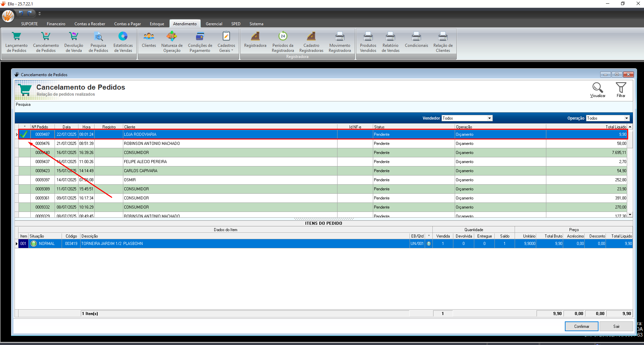Viewport: 644px width, 345px height.
Task: Open Condicionais report
Action: point(416,40)
